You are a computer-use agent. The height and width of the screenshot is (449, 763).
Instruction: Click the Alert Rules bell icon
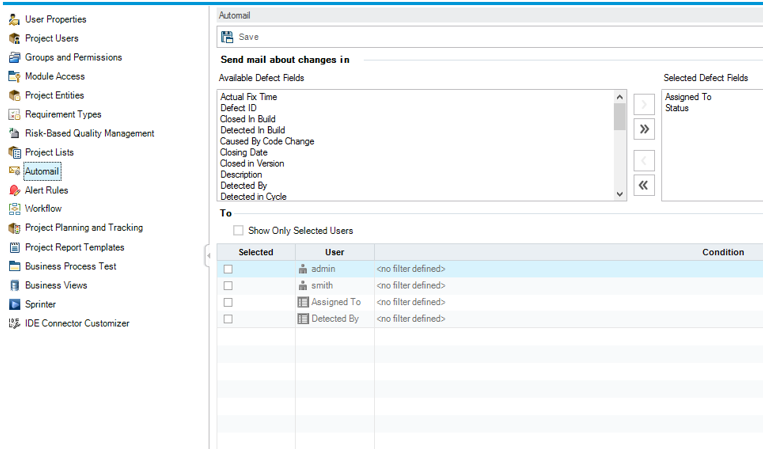pyautogui.click(x=14, y=190)
